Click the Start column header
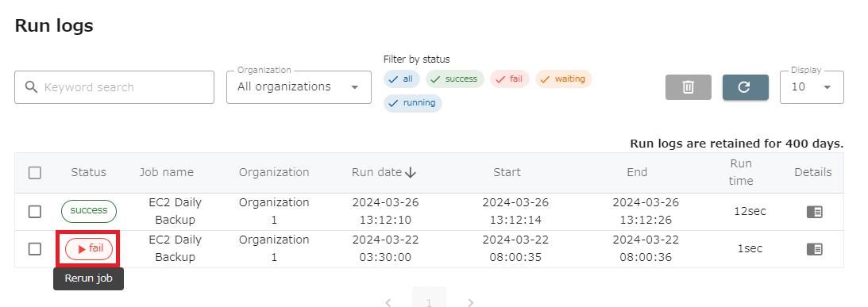Screen dimensions: 868x307 click(507, 173)
